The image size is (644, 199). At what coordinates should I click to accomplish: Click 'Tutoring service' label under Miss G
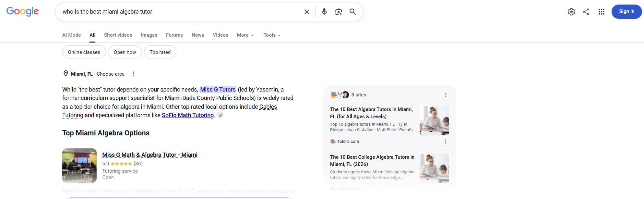pos(120,171)
